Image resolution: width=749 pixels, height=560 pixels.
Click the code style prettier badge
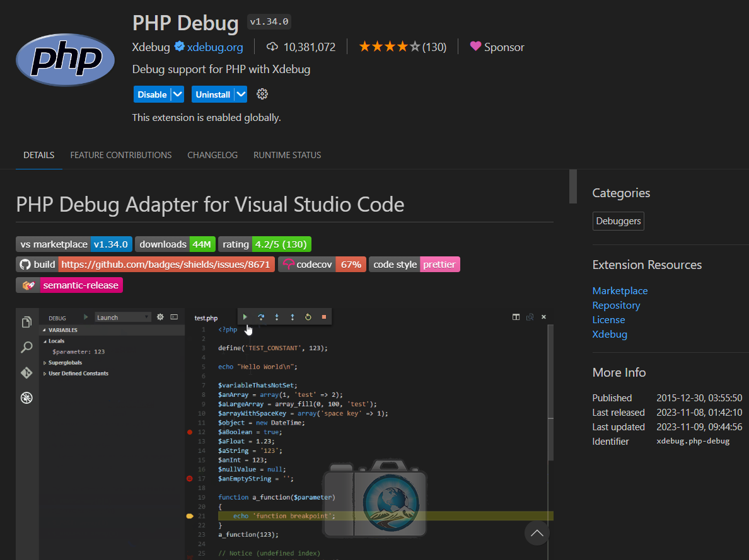pyautogui.click(x=414, y=265)
